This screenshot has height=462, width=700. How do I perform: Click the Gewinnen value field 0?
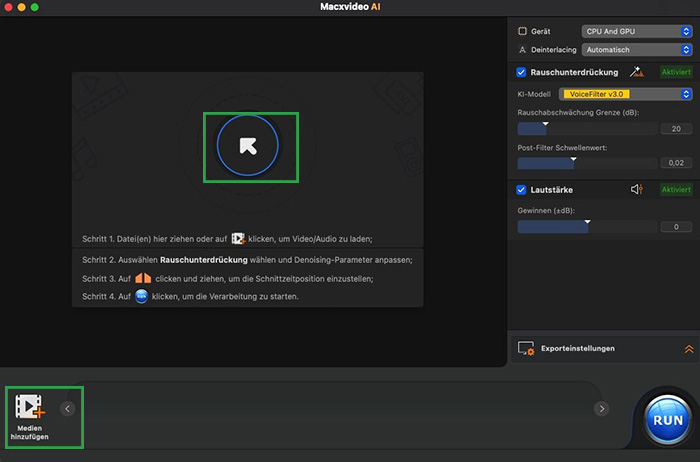point(676,227)
